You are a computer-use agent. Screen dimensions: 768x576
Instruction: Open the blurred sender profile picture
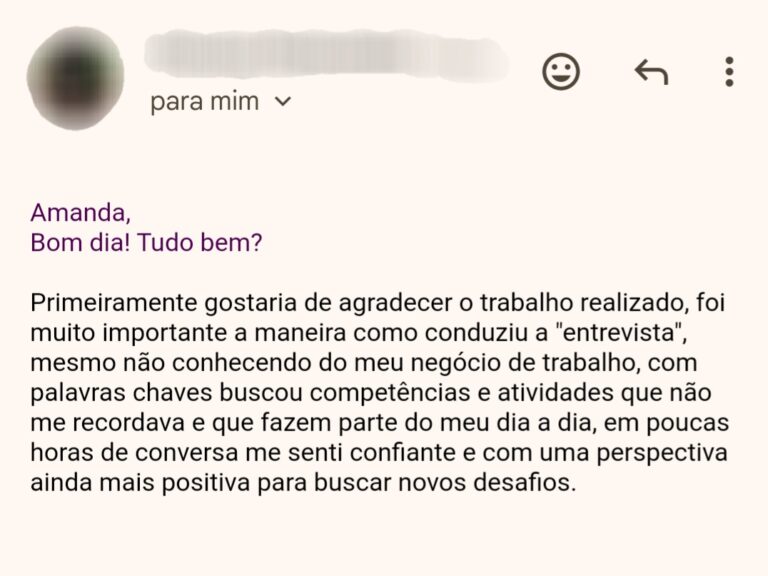75,78
